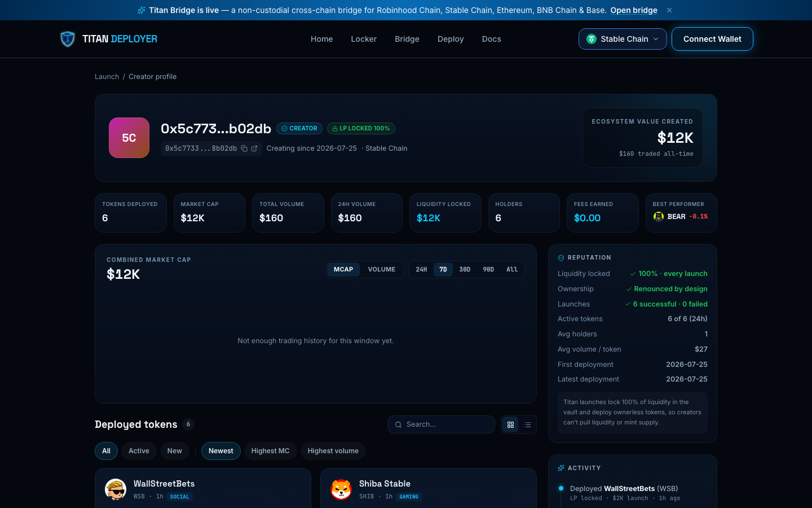Image resolution: width=812 pixels, height=508 pixels.
Task: Click the SOCIAL tag on WallStreetBets
Action: pyautogui.click(x=180, y=497)
